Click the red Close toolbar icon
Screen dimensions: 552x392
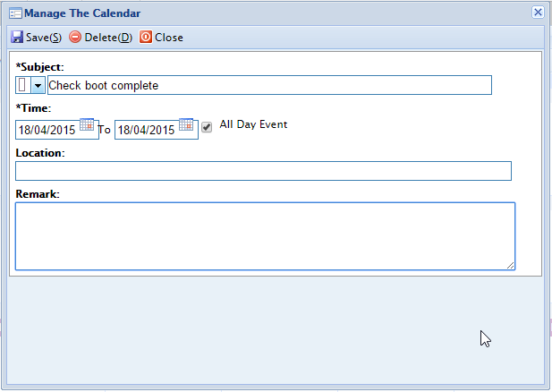146,37
